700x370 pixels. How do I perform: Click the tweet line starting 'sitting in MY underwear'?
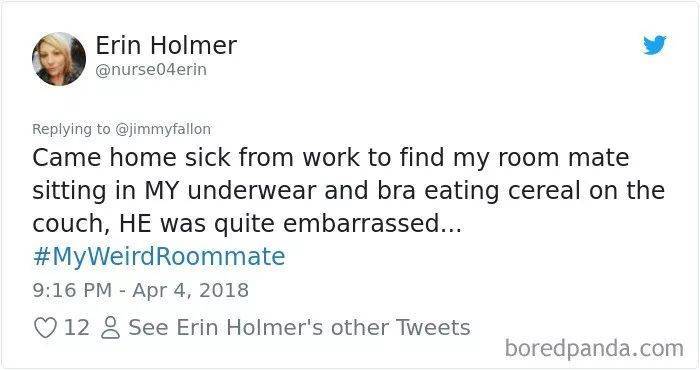[349, 191]
